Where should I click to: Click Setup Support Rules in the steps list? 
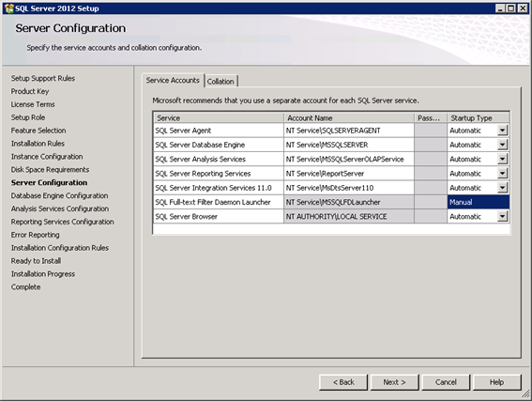[x=43, y=78]
